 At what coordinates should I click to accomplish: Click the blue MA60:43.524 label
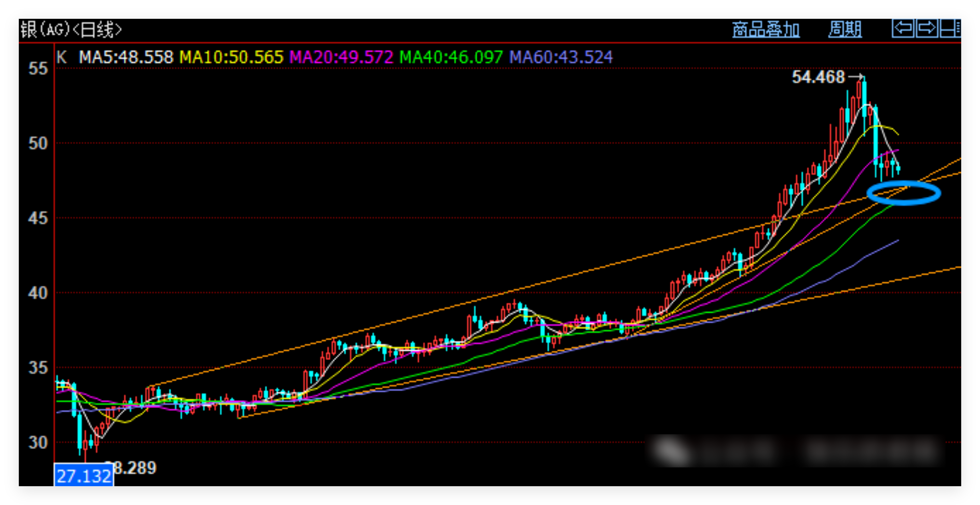561,57
